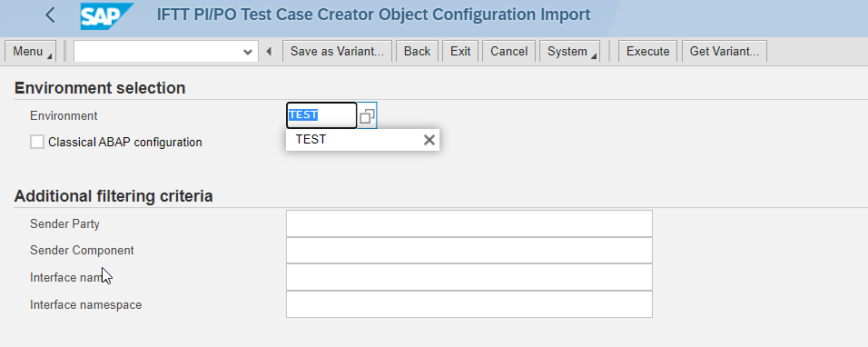Open Get Variant dialog
The height and width of the screenshot is (347, 868).
(725, 52)
